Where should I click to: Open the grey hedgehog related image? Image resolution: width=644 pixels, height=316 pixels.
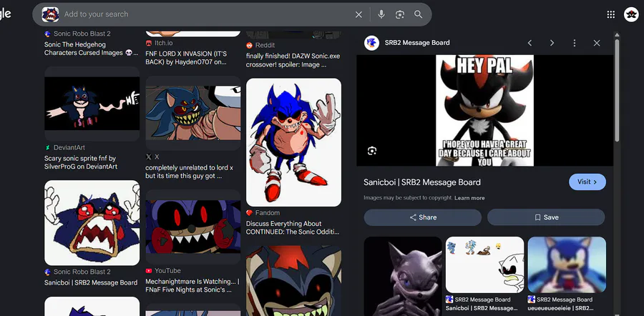402,276
